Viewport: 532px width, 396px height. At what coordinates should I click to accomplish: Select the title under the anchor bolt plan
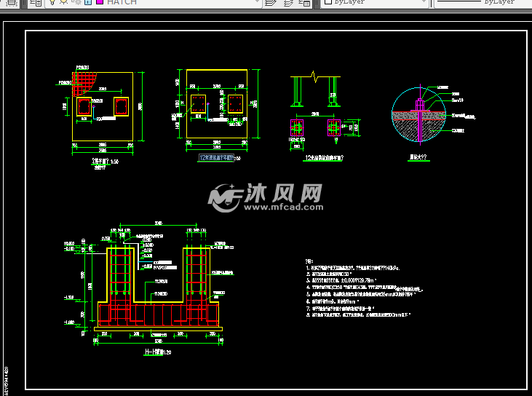pyautogui.click(x=324, y=158)
